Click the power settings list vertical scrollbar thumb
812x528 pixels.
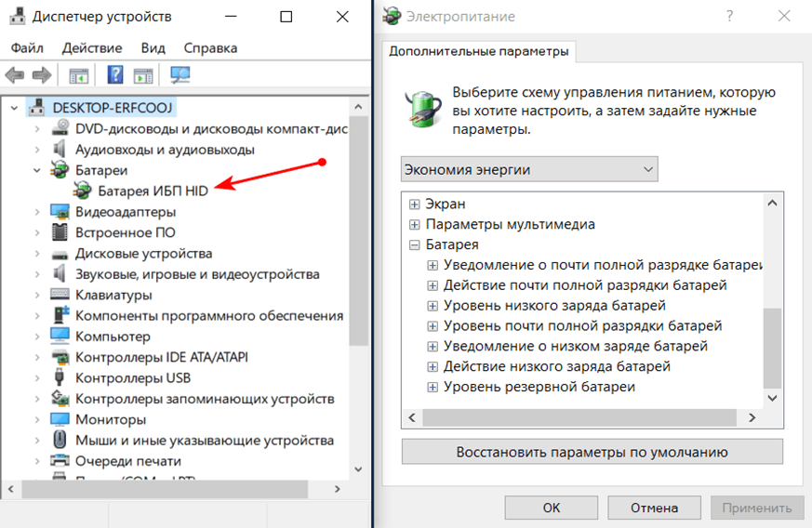(x=772, y=348)
